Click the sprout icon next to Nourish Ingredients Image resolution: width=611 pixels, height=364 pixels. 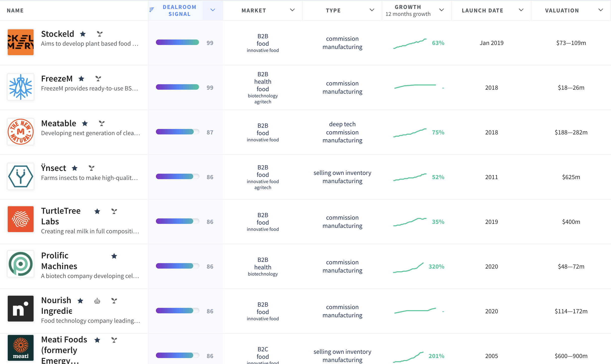point(114,301)
